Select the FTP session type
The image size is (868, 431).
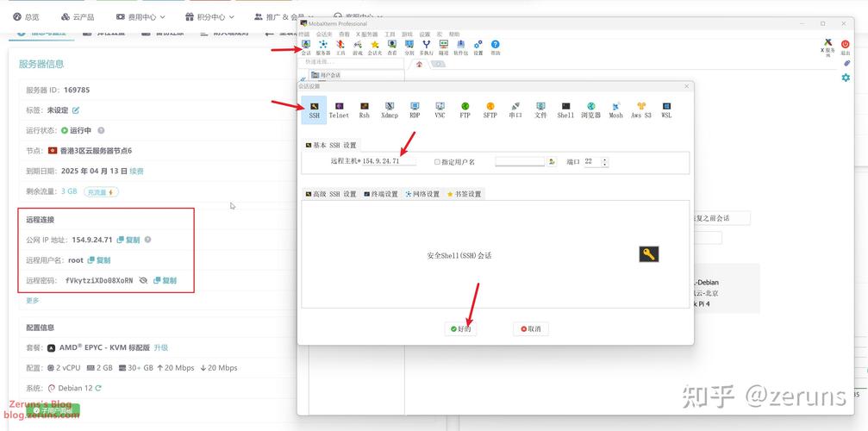(465, 110)
